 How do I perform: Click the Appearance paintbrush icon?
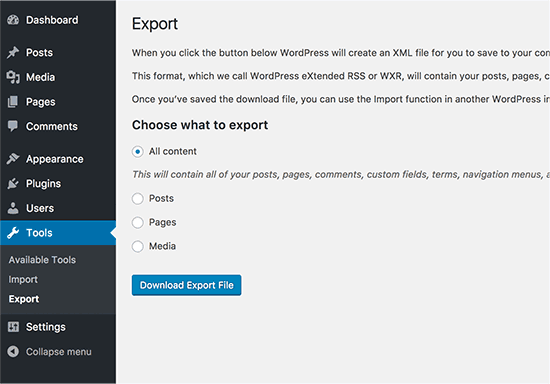click(13, 159)
